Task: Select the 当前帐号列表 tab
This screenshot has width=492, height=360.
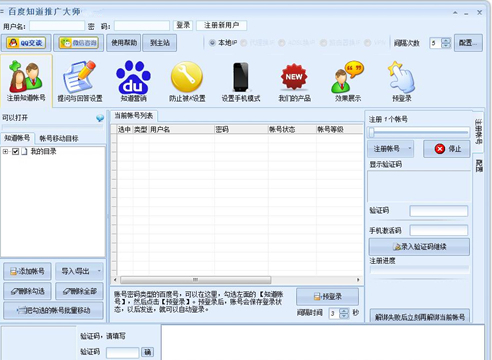Action: click(134, 116)
